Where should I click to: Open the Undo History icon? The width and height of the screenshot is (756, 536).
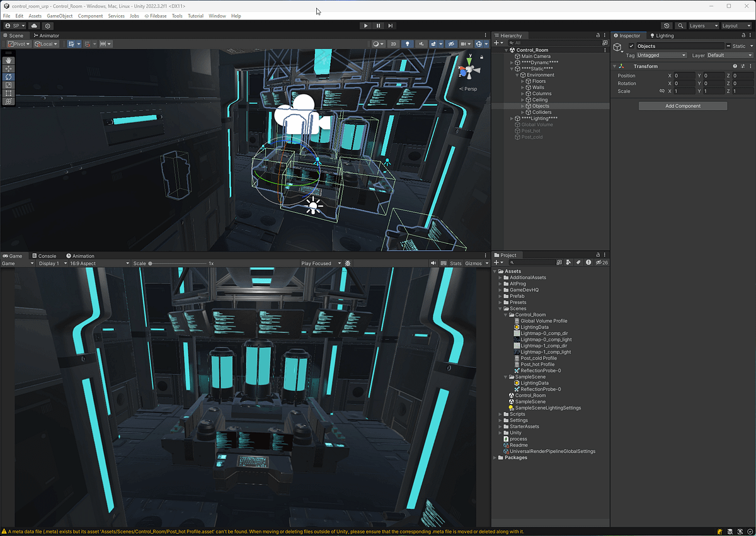pos(667,26)
